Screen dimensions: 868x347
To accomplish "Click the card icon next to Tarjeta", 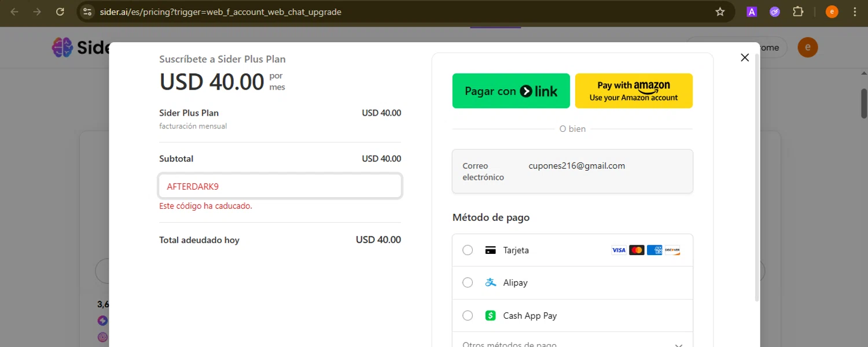I will pyautogui.click(x=490, y=250).
